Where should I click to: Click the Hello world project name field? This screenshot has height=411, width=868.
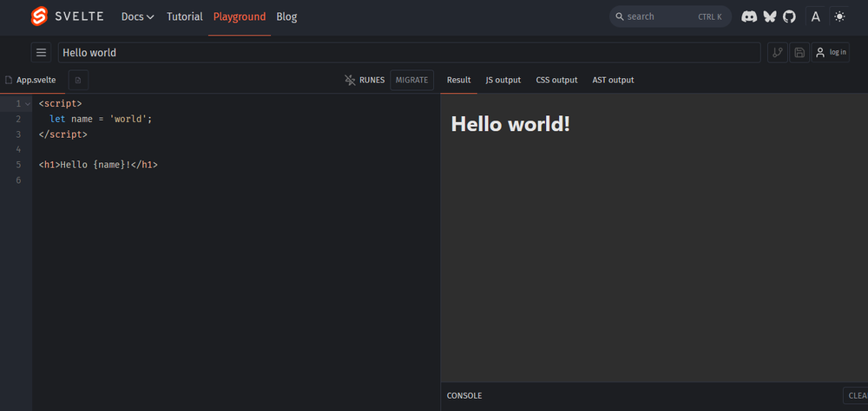(409, 53)
